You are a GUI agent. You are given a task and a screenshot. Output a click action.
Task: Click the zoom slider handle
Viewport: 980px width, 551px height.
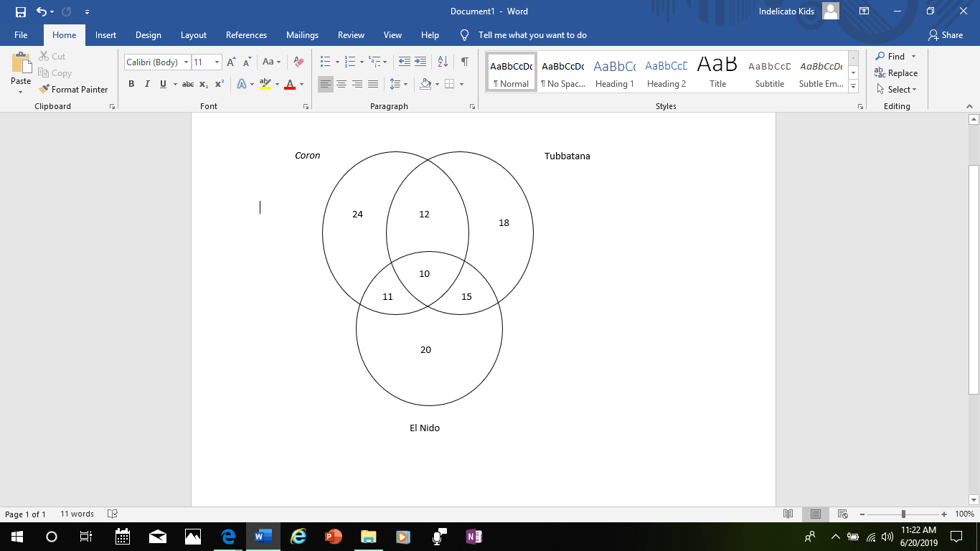pyautogui.click(x=903, y=514)
